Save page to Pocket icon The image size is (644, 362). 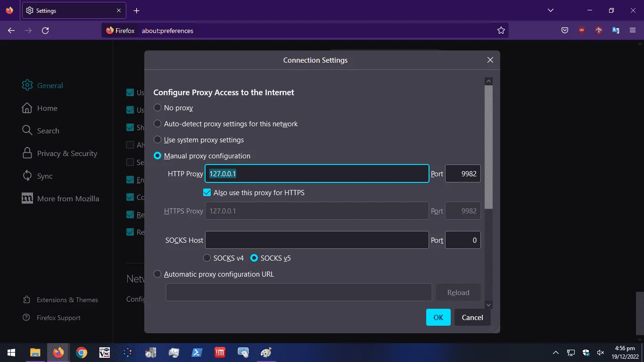[564, 31]
